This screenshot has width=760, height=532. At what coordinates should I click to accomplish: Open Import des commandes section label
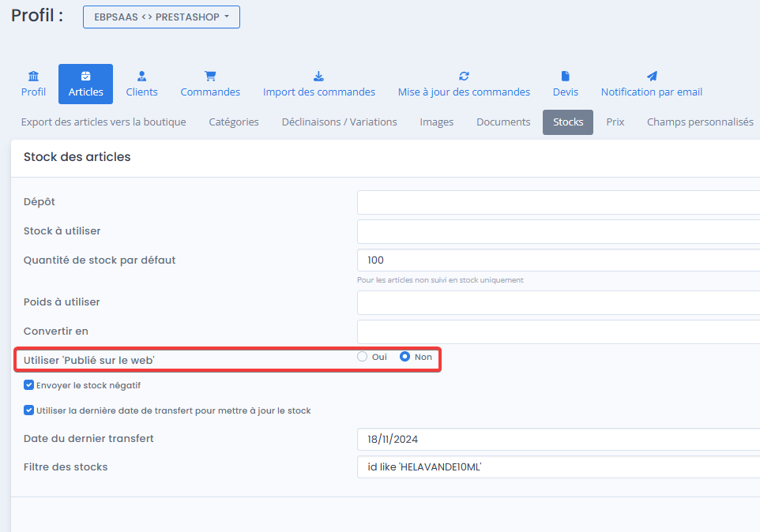click(x=319, y=92)
